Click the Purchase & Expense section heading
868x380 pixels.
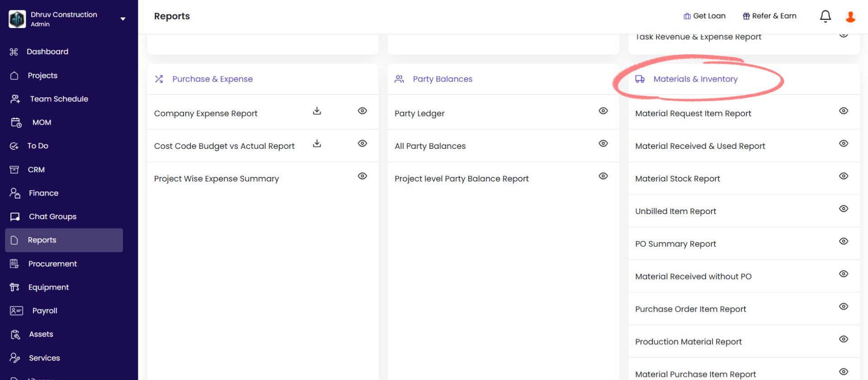pyautogui.click(x=212, y=79)
